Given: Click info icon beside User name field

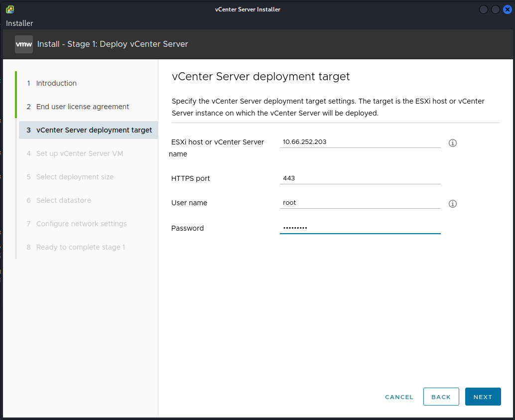Looking at the screenshot, I should click(453, 204).
